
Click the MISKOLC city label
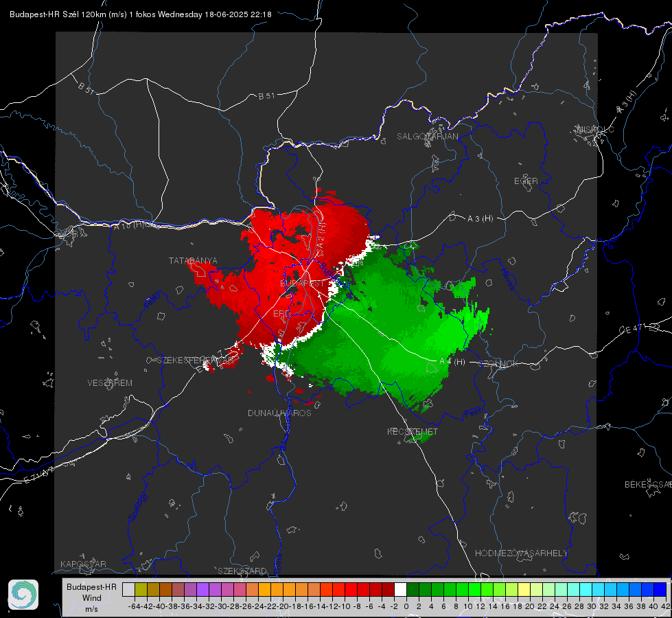point(595,129)
